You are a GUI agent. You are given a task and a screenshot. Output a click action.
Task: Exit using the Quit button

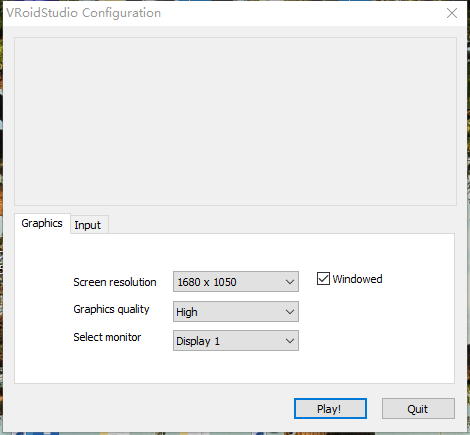click(x=418, y=409)
